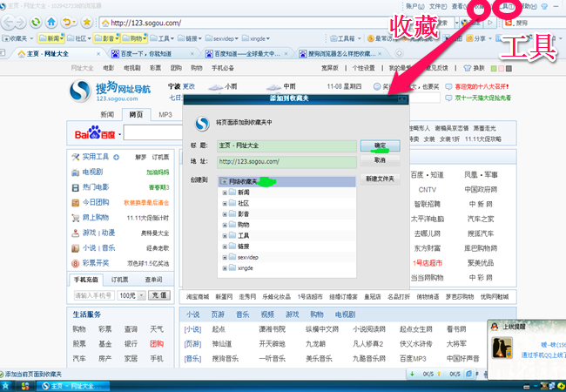Open the 电视剧 link in the left sidebar

(93, 172)
